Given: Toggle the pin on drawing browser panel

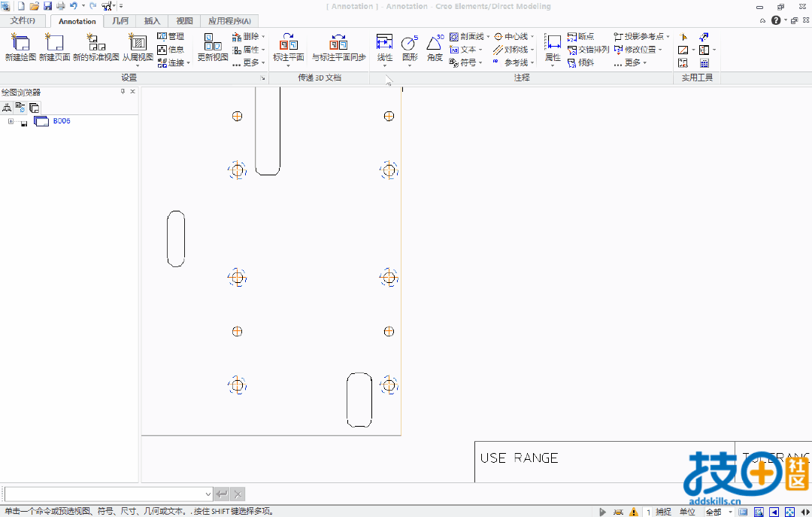Looking at the screenshot, I should (123, 91).
